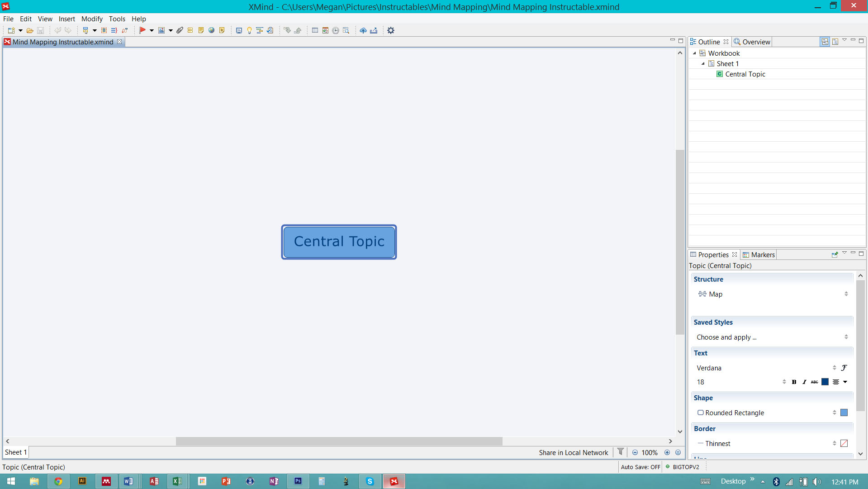Click the actual size zoom button
This screenshot has height=489, width=868.
click(678, 453)
